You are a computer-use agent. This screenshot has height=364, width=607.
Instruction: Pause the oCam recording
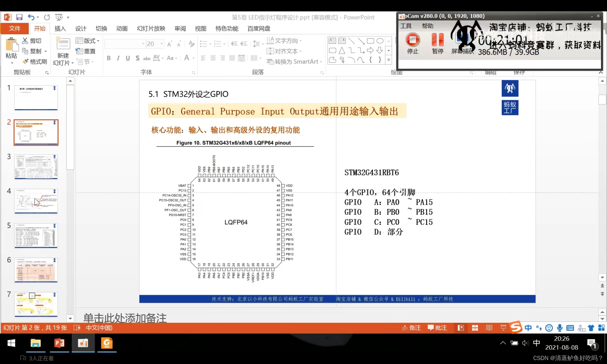point(437,40)
